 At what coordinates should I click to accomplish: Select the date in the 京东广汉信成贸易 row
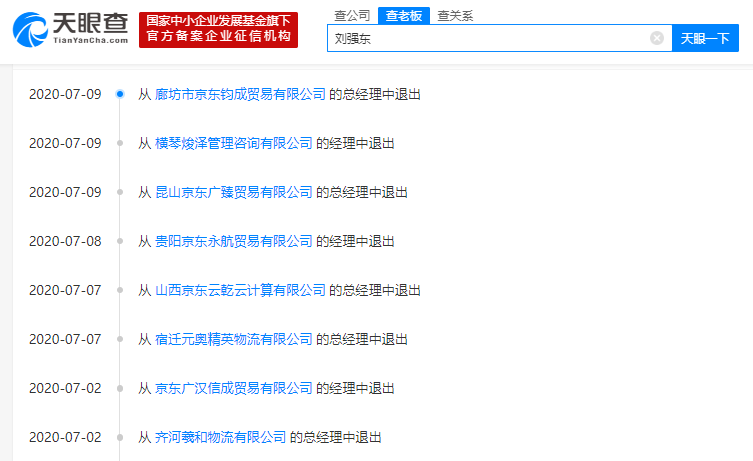point(65,388)
